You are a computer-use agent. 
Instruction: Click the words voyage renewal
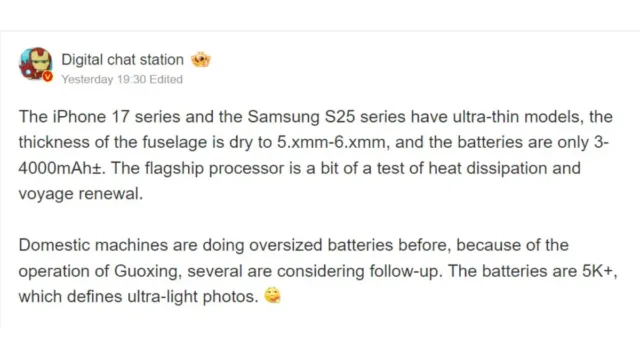(79, 194)
